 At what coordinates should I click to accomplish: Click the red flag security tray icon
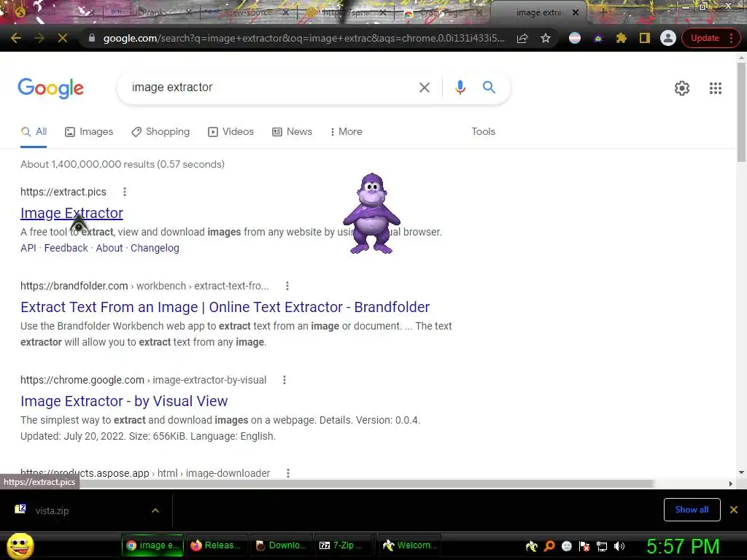click(584, 546)
